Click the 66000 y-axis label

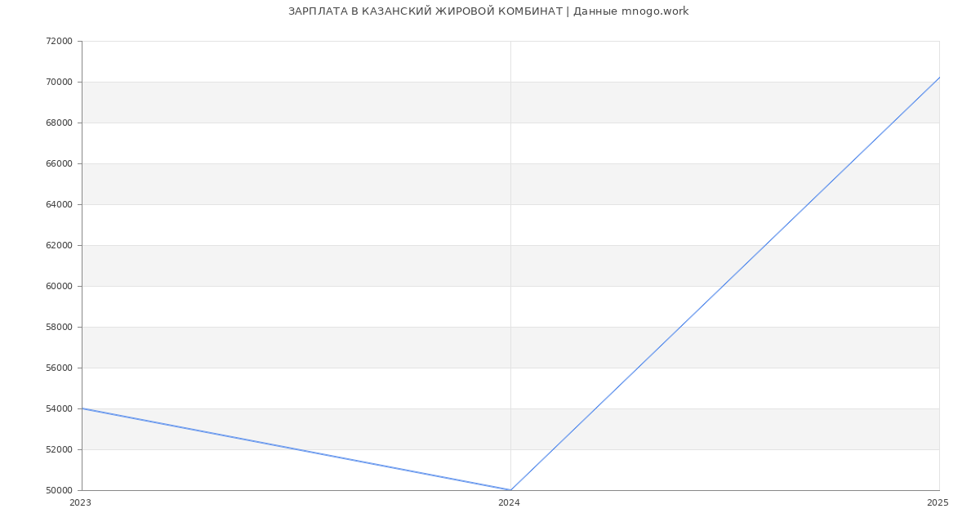pos(60,163)
